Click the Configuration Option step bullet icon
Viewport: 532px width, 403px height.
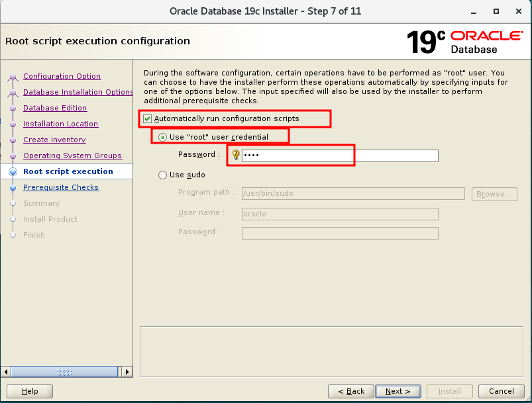13,77
